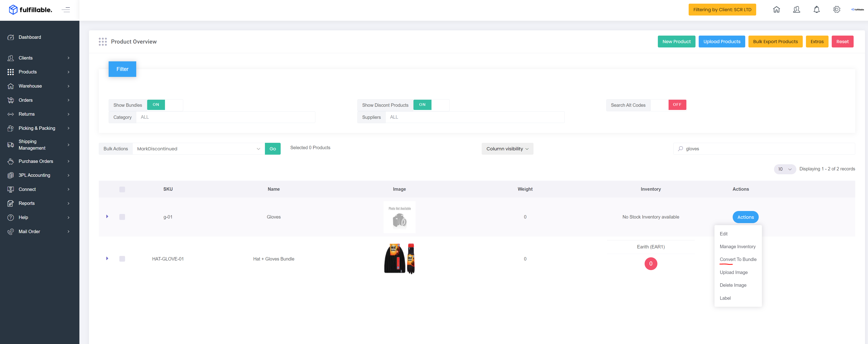
Task: Select Manage Inventory in actions menu
Action: pyautogui.click(x=738, y=247)
